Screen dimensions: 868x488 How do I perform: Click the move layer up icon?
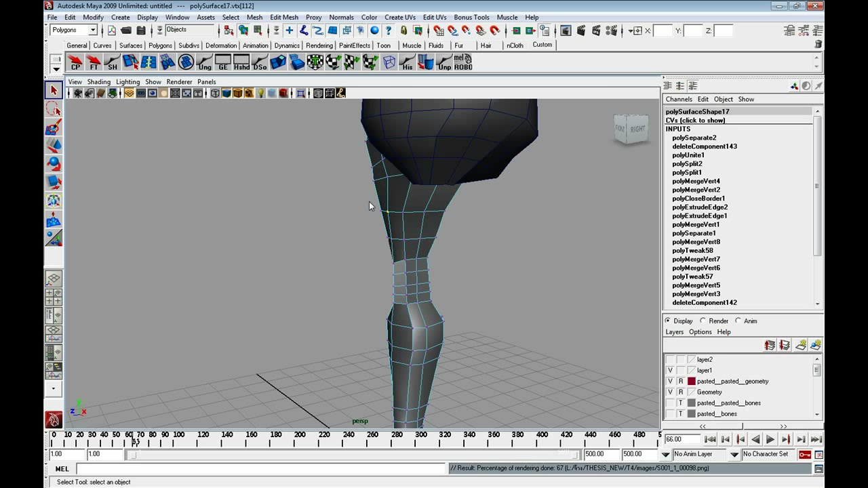pos(770,346)
